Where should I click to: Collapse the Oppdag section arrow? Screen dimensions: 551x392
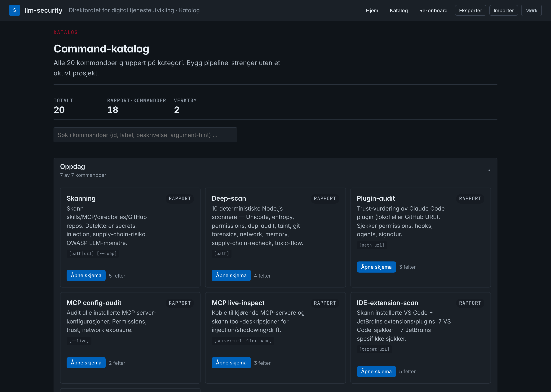point(489,170)
